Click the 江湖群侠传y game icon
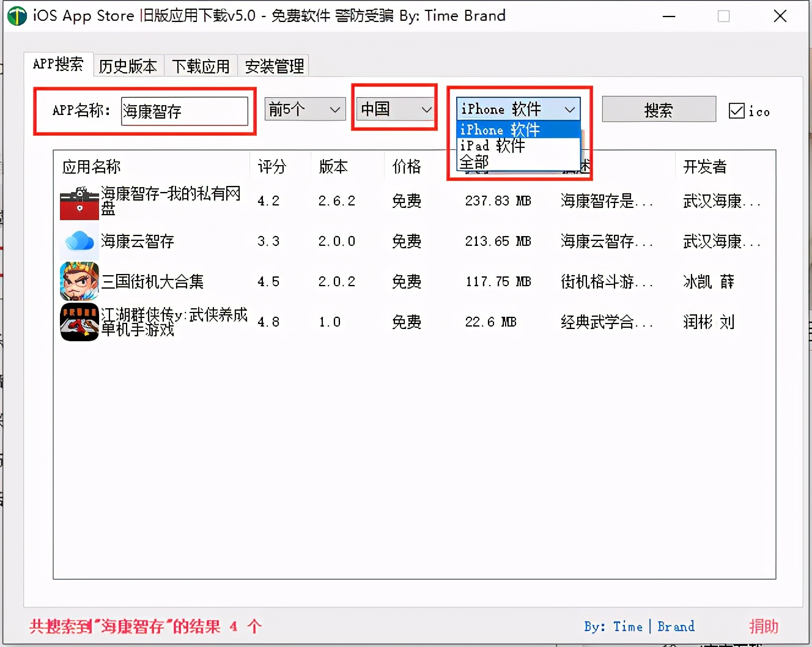 click(79, 322)
